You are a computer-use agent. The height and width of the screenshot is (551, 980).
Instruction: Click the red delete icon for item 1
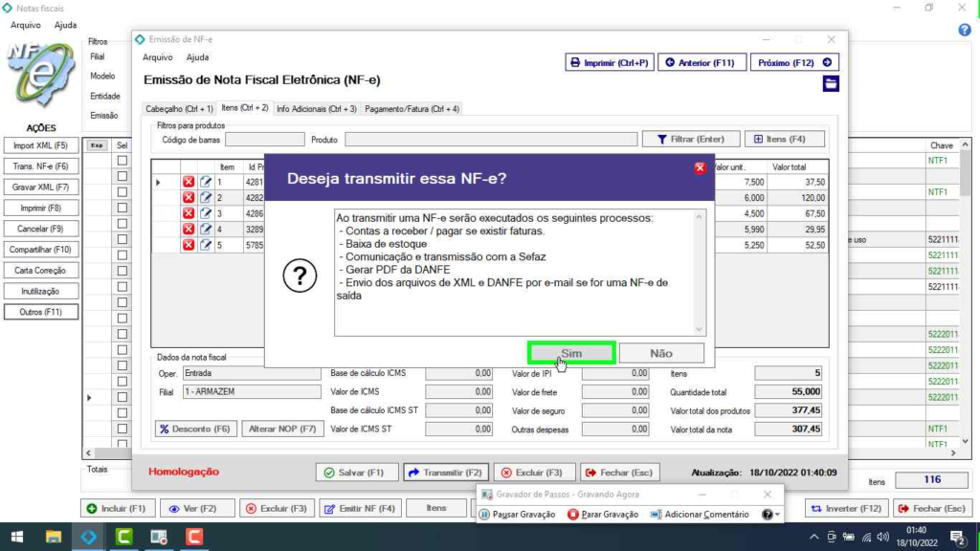click(189, 182)
